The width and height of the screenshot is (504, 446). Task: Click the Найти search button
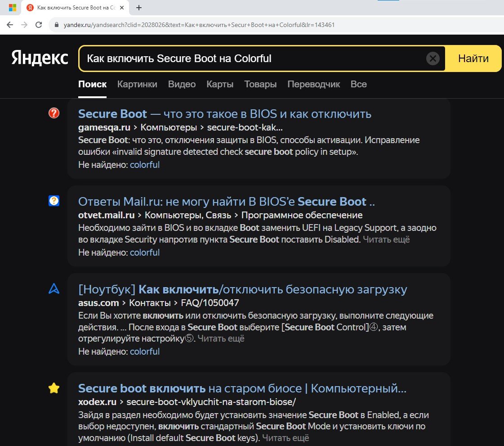[473, 59]
